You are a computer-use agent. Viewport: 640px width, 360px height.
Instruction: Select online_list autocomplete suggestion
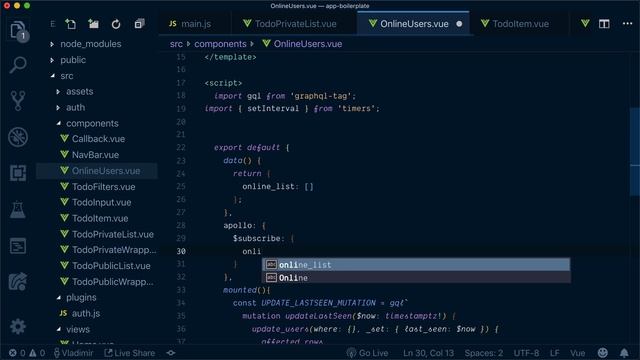(x=416, y=264)
